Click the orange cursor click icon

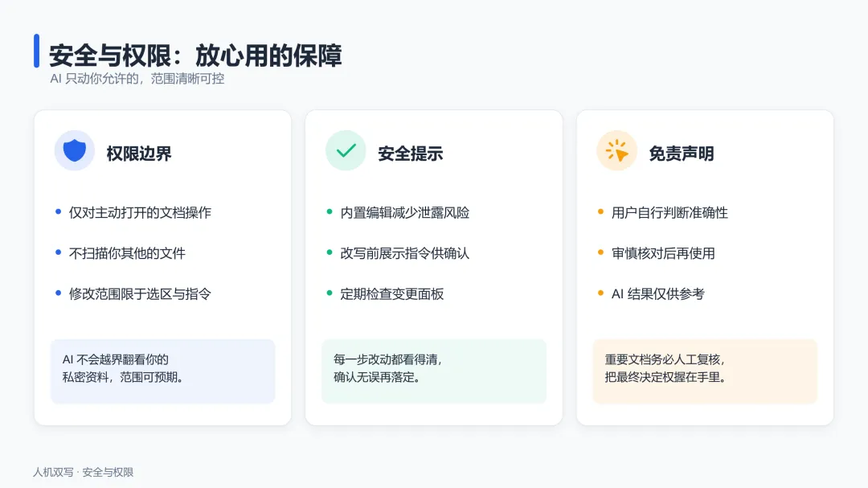click(x=616, y=150)
